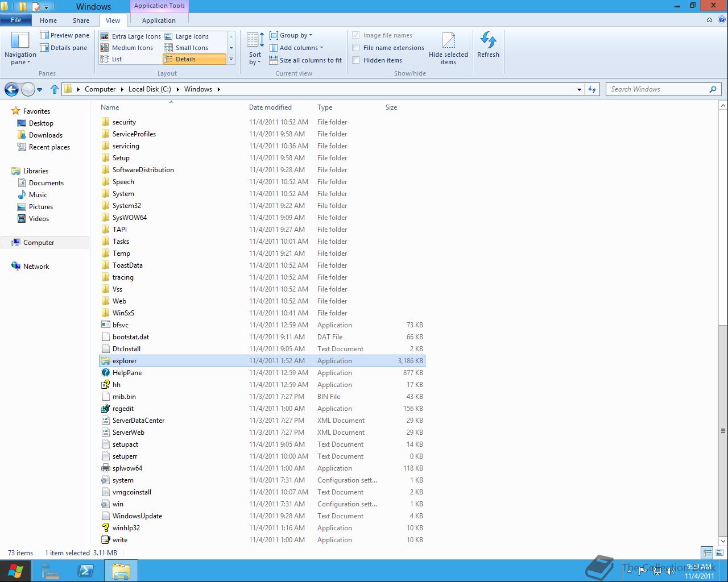The image size is (728, 582).
Task: Click the regedit application icon
Action: (x=105, y=409)
